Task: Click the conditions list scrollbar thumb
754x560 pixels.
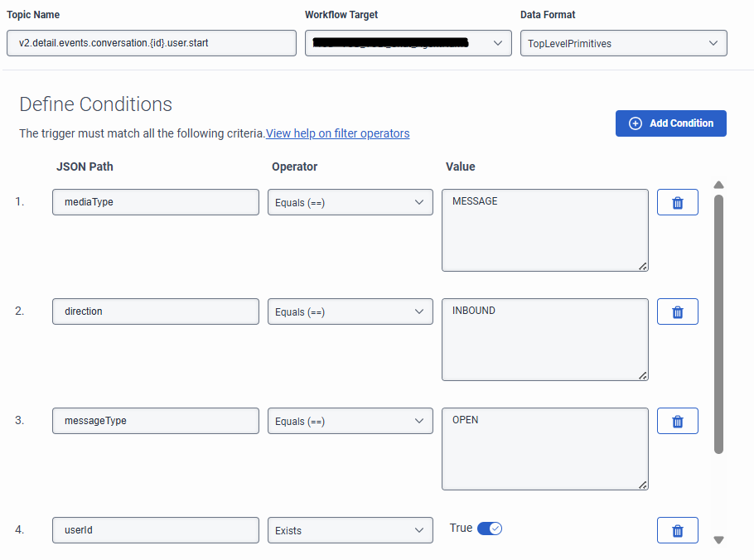Action: (x=718, y=323)
